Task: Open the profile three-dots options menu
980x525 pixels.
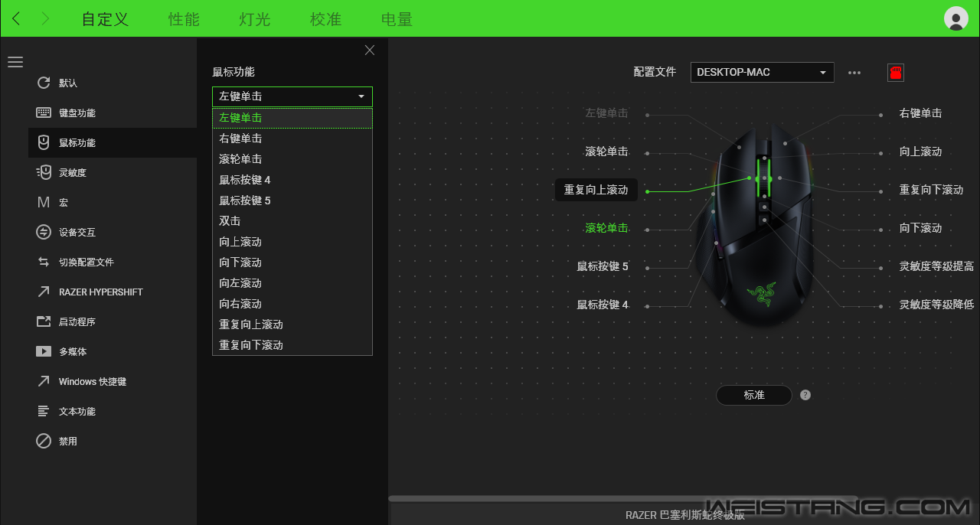Action: [854, 73]
